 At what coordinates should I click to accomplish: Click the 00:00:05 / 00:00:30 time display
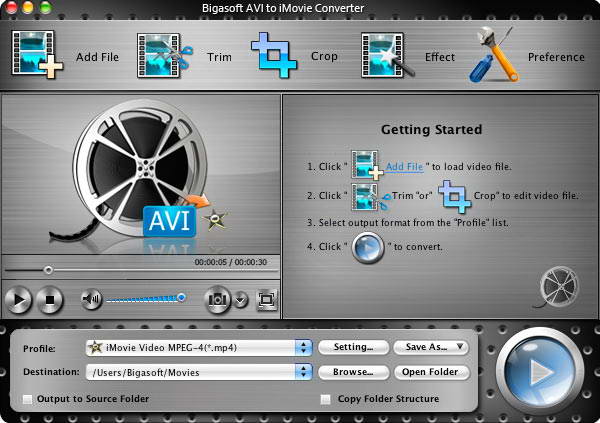coord(231,262)
